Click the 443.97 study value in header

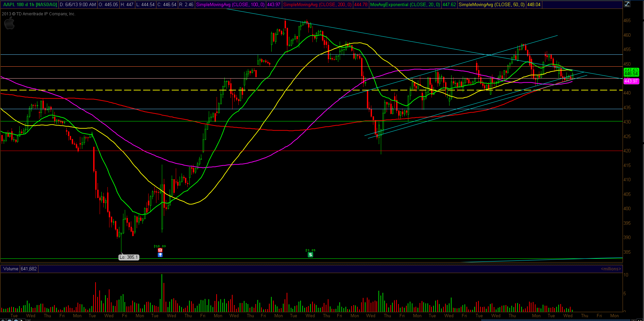274,5
